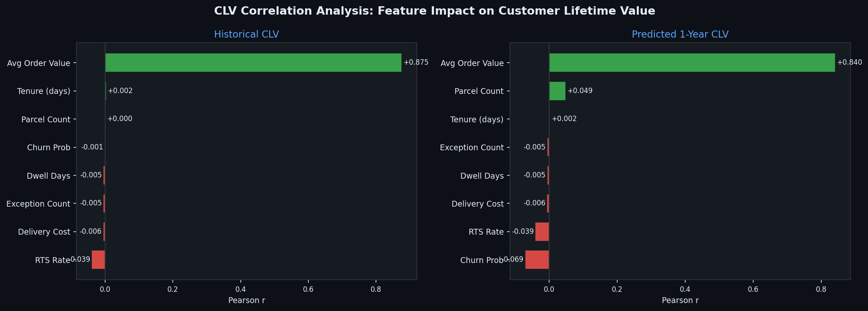Select the Predicted 1-Year CLV subplot title
The height and width of the screenshot is (311, 868).
tap(680, 34)
